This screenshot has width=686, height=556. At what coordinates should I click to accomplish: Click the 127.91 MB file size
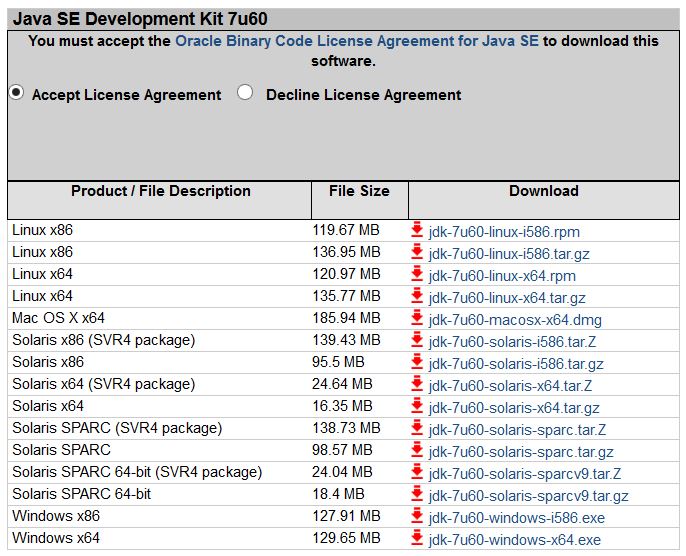346,516
